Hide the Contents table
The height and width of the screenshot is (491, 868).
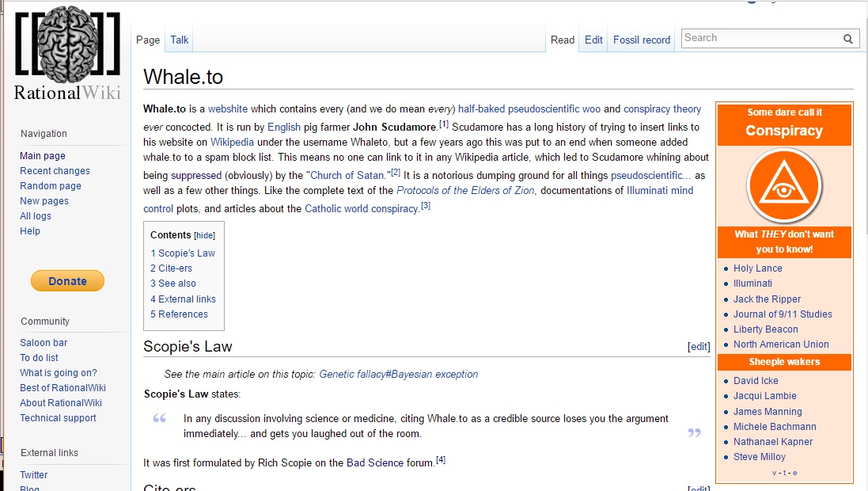(204, 235)
